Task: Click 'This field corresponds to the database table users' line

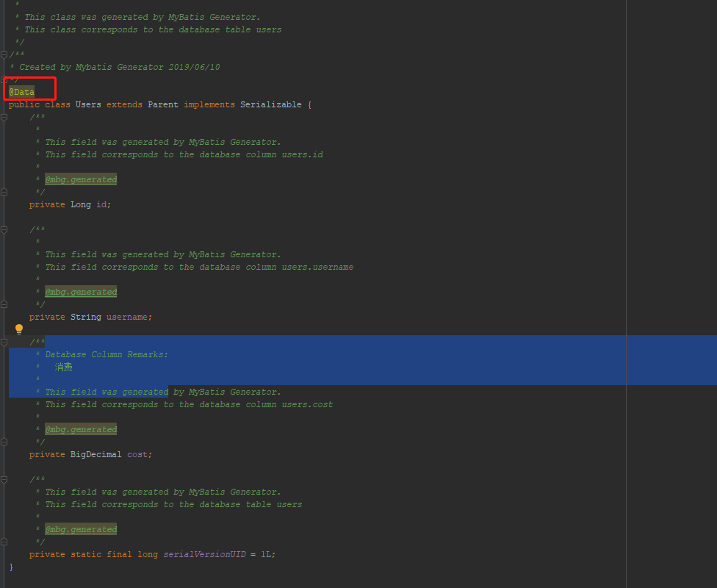Action: (x=173, y=505)
